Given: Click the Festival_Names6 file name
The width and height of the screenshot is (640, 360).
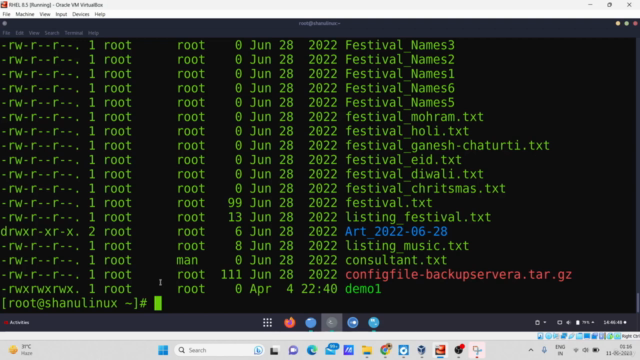Looking at the screenshot, I should tap(400, 88).
